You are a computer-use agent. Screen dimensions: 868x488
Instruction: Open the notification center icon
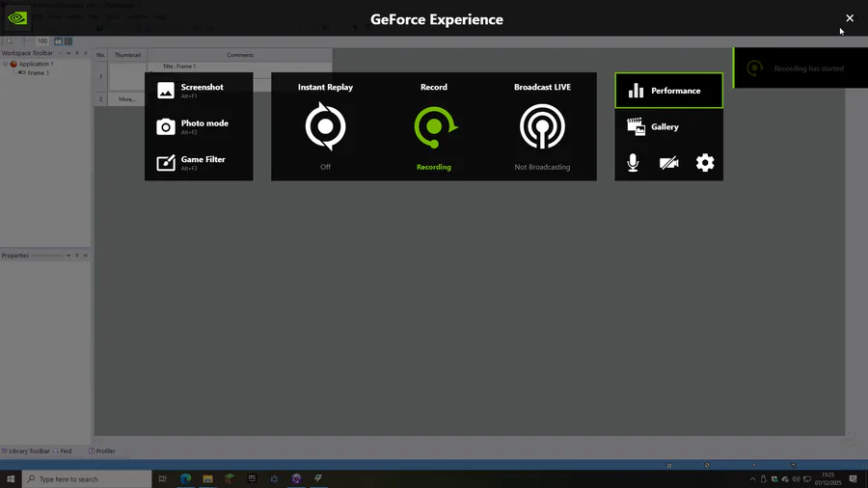point(854,479)
